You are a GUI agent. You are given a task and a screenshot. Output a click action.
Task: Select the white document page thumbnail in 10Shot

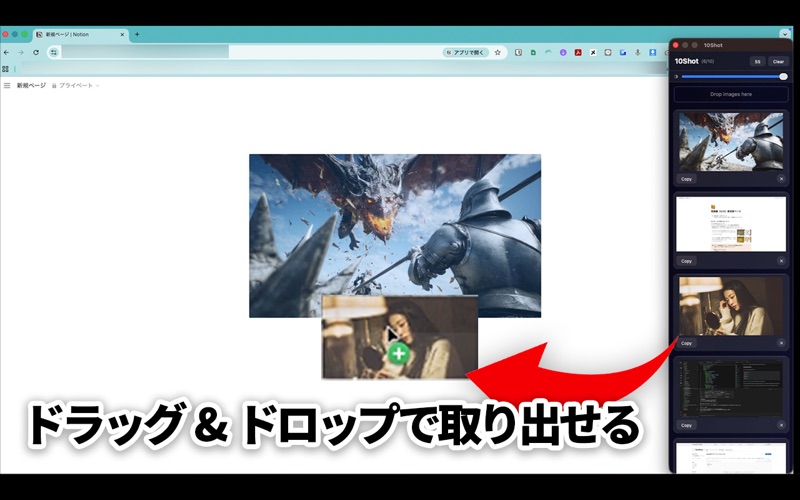pos(731,224)
